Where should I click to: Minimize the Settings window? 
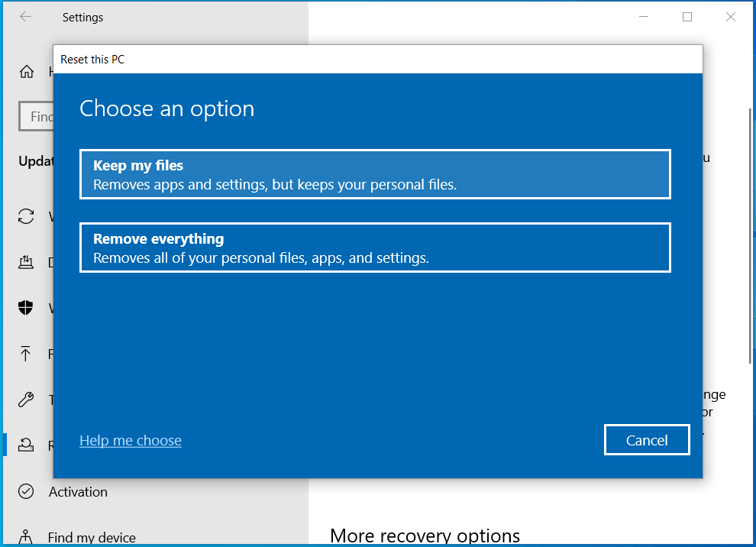(x=643, y=17)
